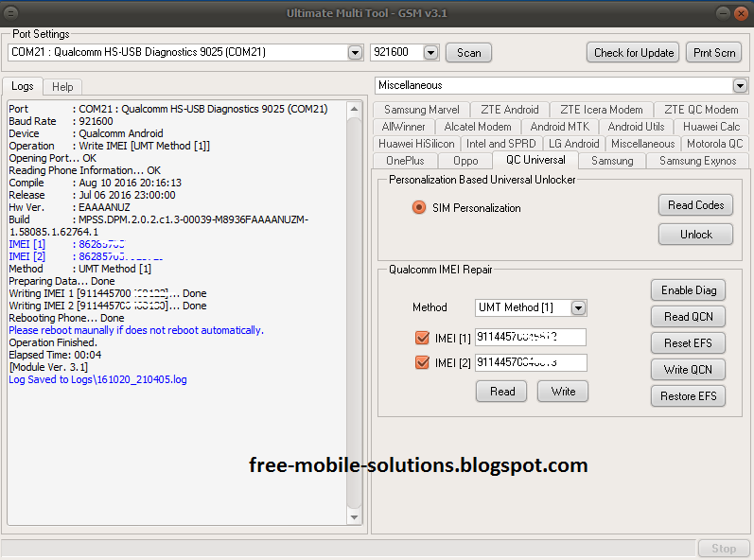Viewport: 754px width, 560px height.
Task: Open the OnePlus tab
Action: pos(405,161)
